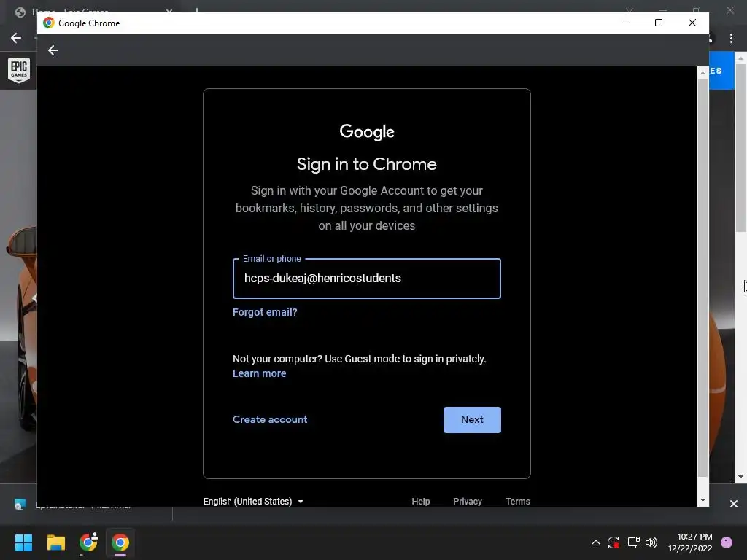Screen dimensions: 747x560
Task: Minimize the Google Chrome sign-in window
Action: tap(626, 23)
